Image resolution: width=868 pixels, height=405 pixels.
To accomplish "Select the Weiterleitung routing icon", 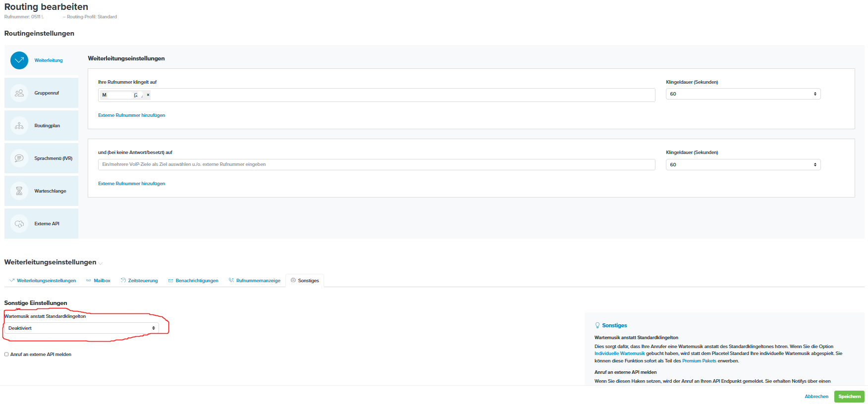I will point(19,60).
